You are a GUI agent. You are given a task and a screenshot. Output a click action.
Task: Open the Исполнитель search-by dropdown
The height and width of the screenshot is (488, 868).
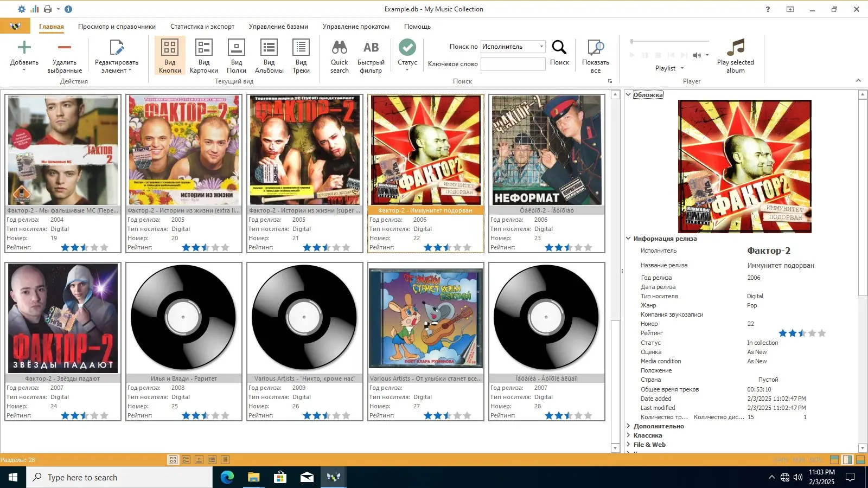[x=513, y=47]
